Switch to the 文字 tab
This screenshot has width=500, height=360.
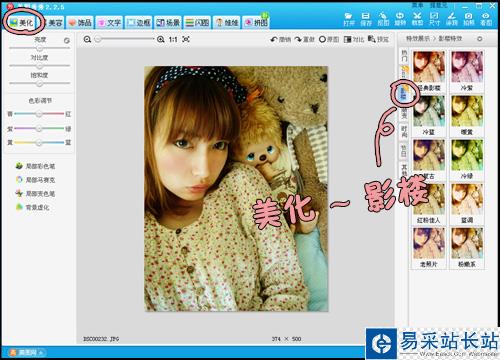(x=109, y=22)
